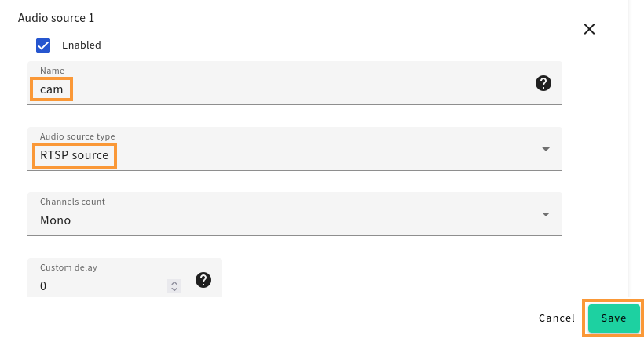Image resolution: width=644 pixels, height=338 pixels.
Task: Open the Mono channels selection
Action: (295, 214)
